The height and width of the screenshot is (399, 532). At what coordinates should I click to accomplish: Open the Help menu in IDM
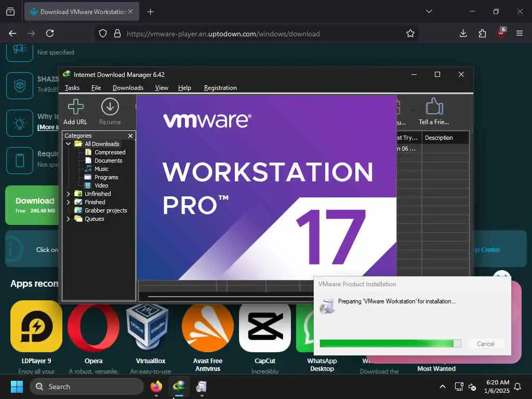pos(184,87)
